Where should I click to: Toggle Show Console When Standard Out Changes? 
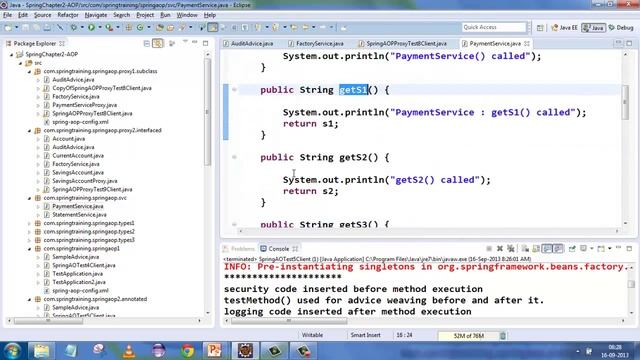pyautogui.click(x=547, y=248)
